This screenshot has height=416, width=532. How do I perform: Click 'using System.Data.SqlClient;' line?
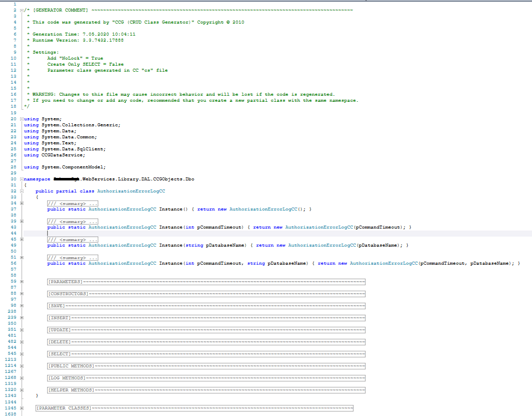coord(65,149)
